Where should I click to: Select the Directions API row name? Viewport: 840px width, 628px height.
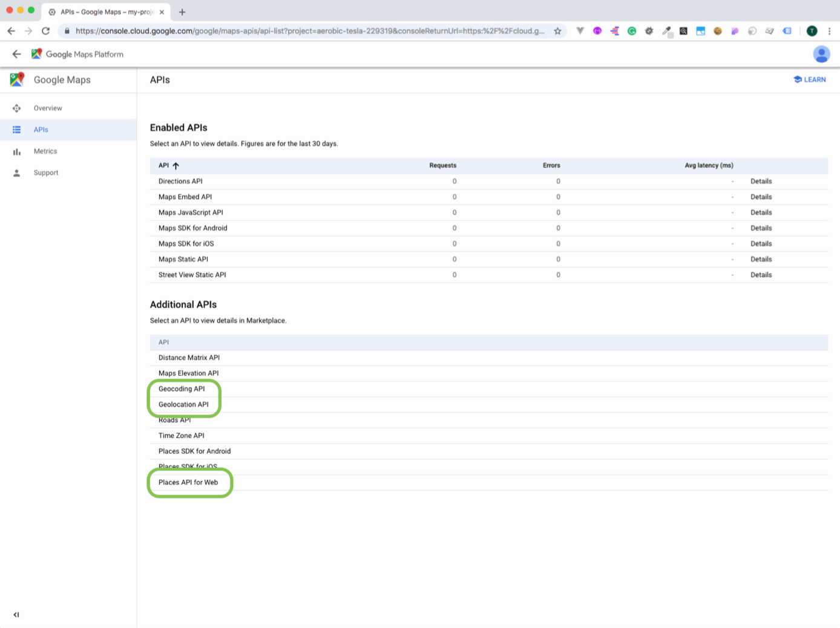point(180,181)
